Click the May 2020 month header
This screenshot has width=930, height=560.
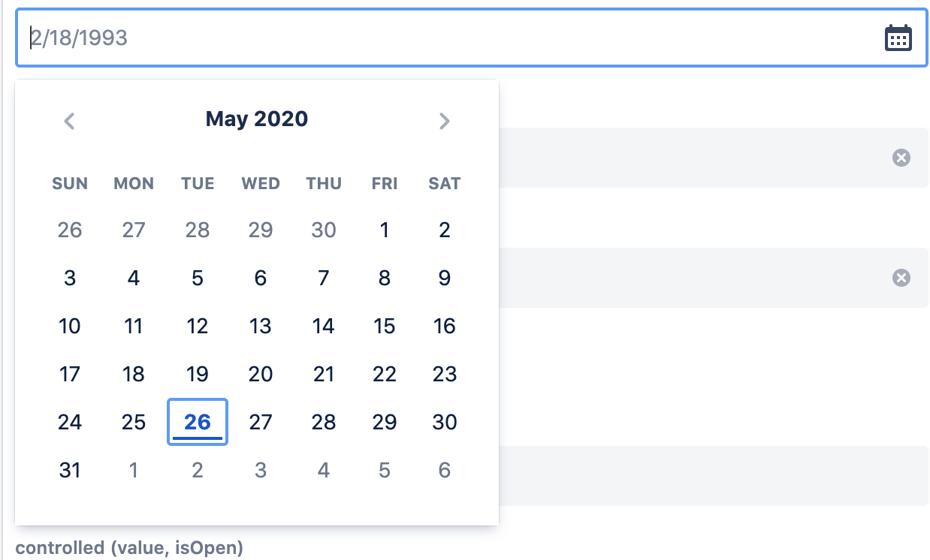(256, 119)
